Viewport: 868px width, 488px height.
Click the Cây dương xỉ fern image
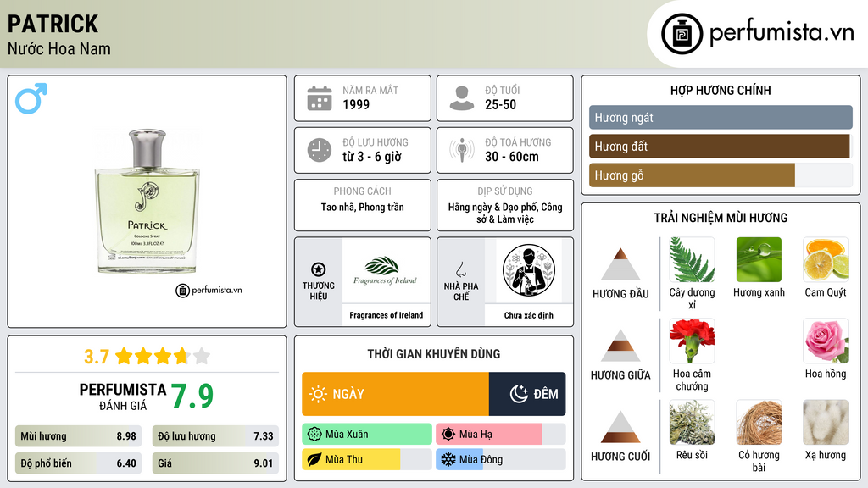pos(692,260)
